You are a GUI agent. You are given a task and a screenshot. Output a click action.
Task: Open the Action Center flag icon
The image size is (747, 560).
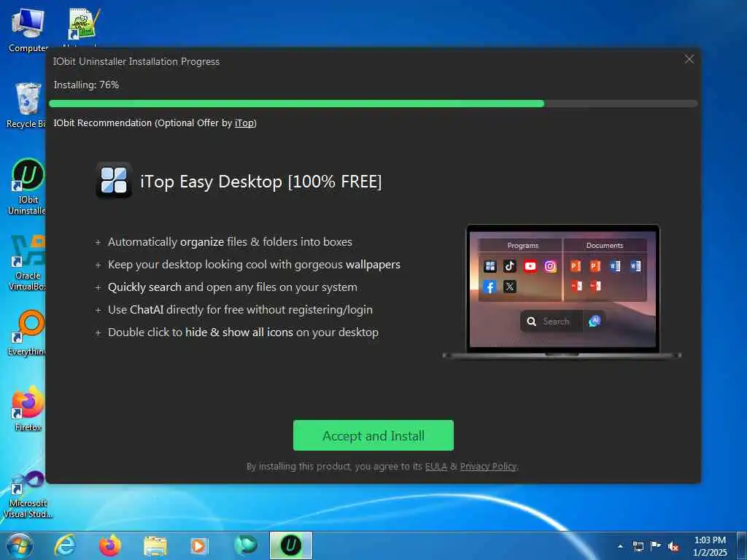coord(656,546)
